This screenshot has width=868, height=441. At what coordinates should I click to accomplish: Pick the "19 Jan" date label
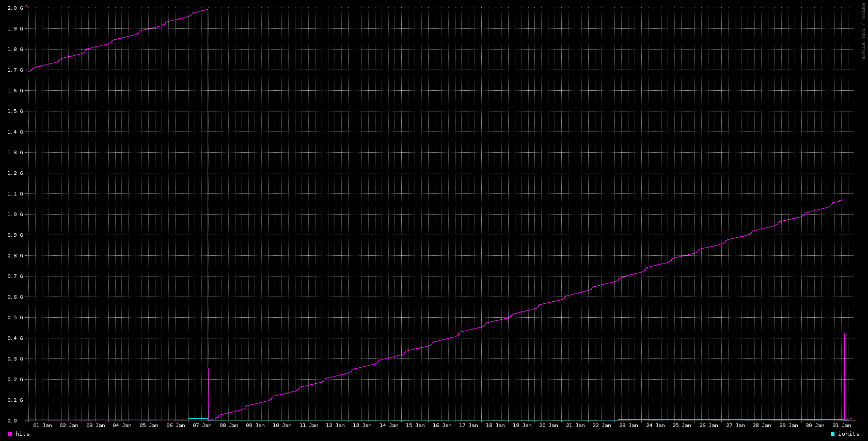tap(522, 426)
